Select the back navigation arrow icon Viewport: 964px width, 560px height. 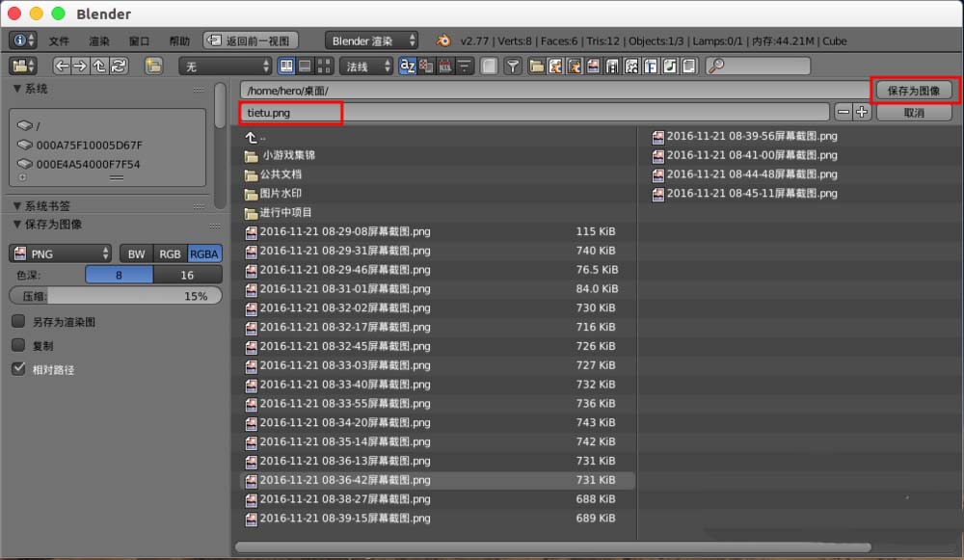(x=63, y=66)
